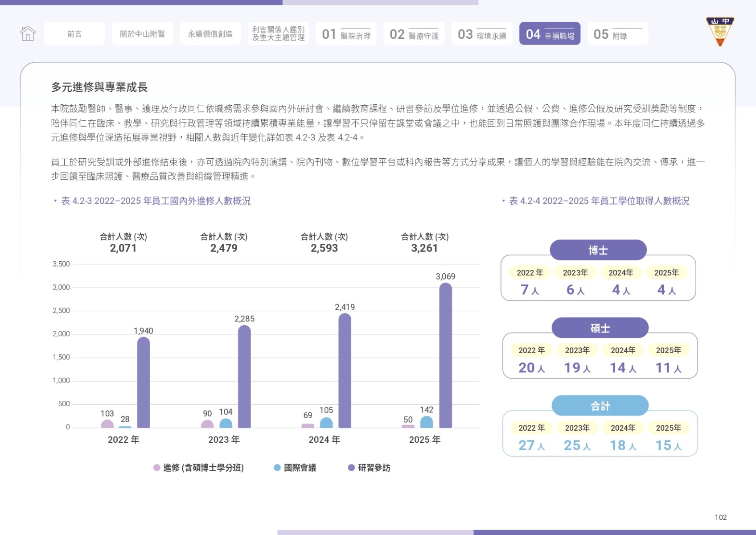Click 合計 2023 value 25人
The image size is (756, 535).
coord(577,445)
